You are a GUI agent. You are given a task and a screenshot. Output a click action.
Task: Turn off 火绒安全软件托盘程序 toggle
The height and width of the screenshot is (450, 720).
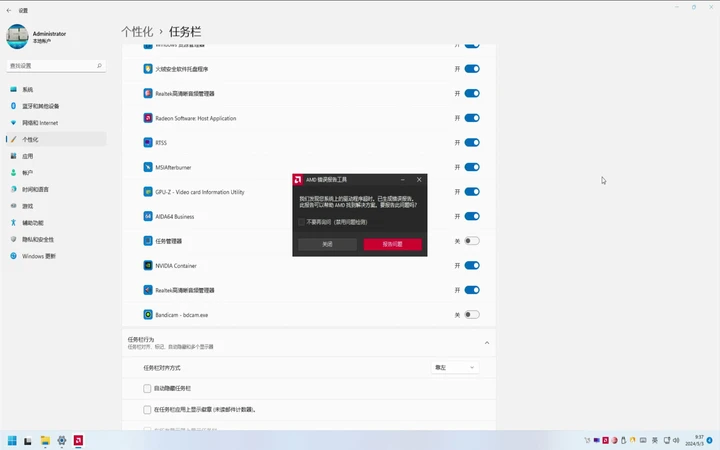[472, 69]
